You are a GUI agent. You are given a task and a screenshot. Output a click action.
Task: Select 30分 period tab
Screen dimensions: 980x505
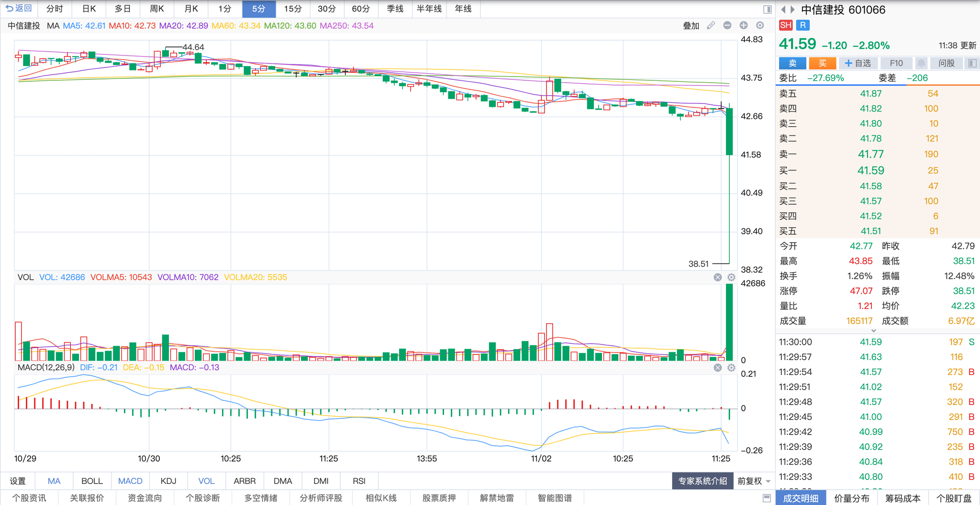[x=327, y=9]
